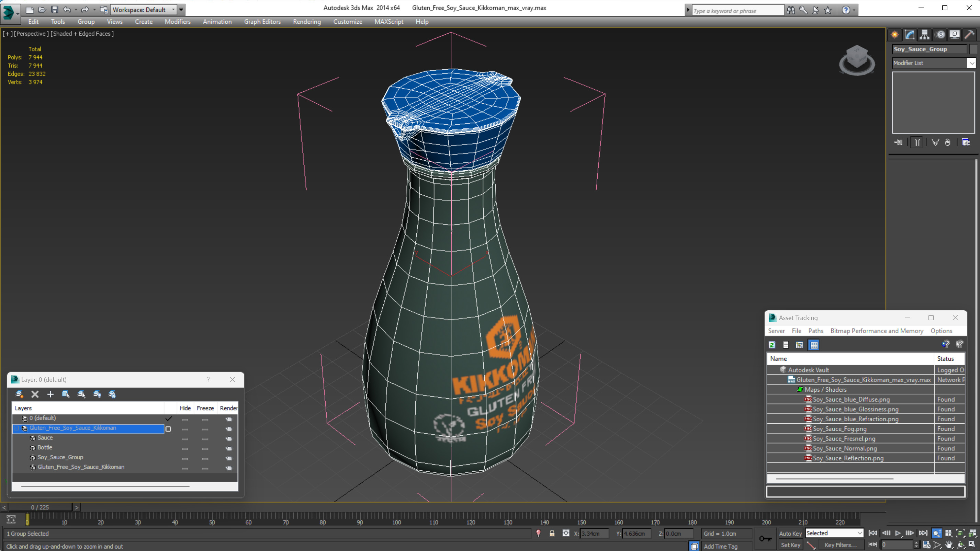Click the Open File folder icon

[42, 10]
